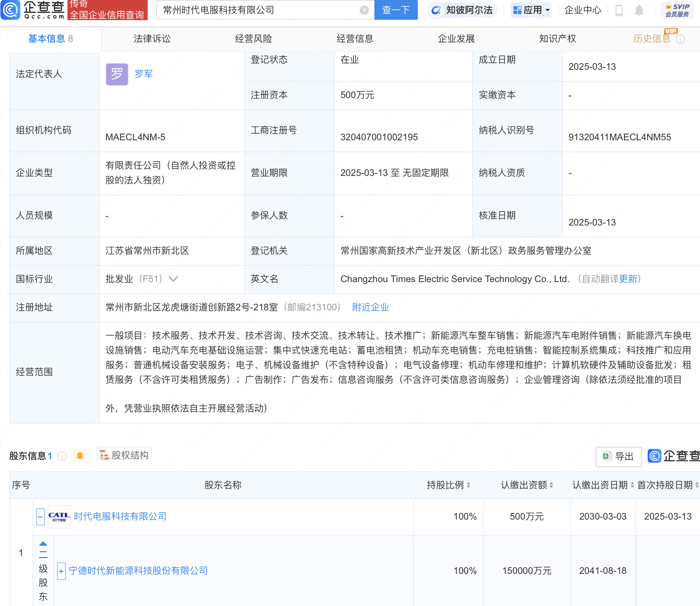Click registered capital 500万元 value
700x606 pixels.
357,95
